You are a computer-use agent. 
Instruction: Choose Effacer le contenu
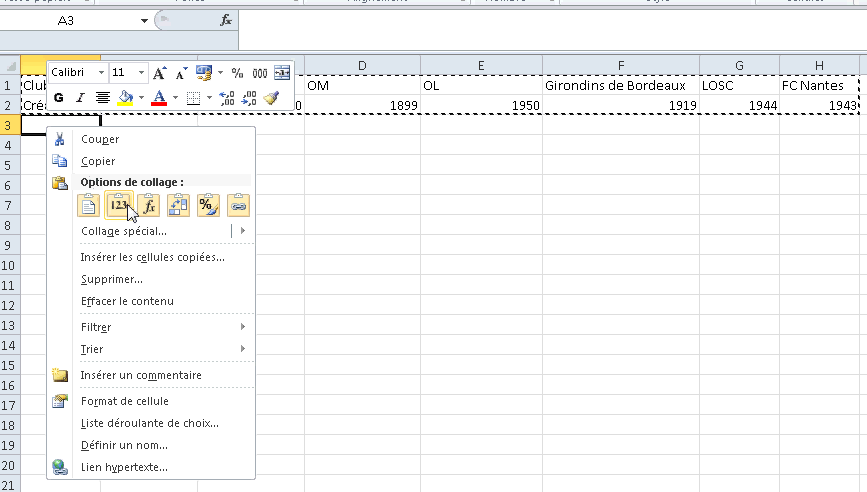tap(152, 301)
